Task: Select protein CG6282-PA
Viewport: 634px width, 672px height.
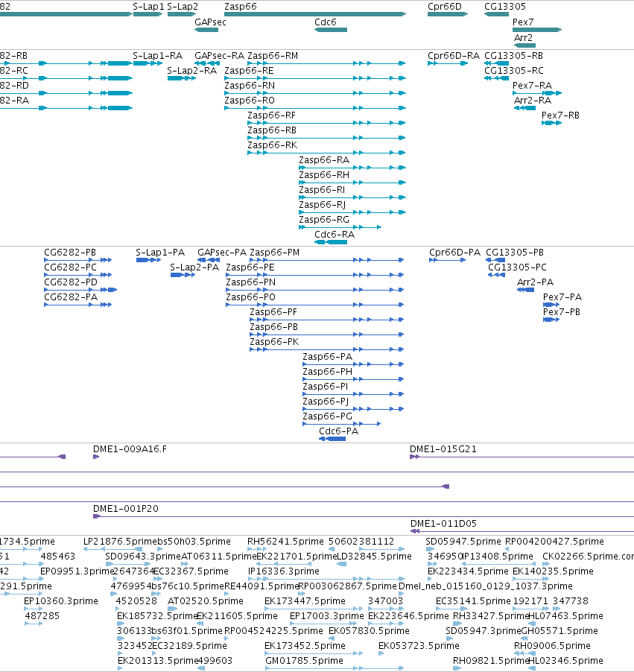Action: (x=78, y=305)
